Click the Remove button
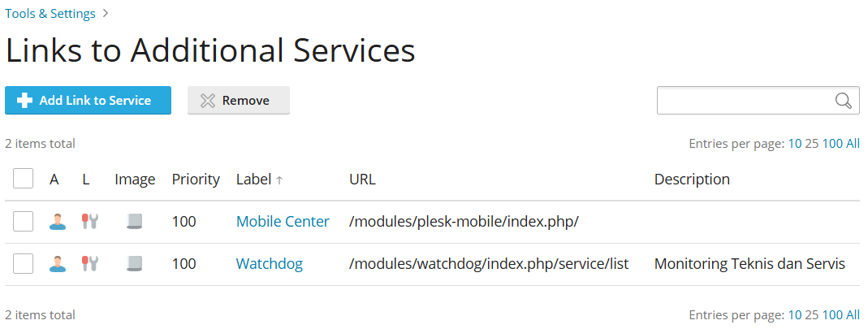The height and width of the screenshot is (329, 868). [239, 100]
